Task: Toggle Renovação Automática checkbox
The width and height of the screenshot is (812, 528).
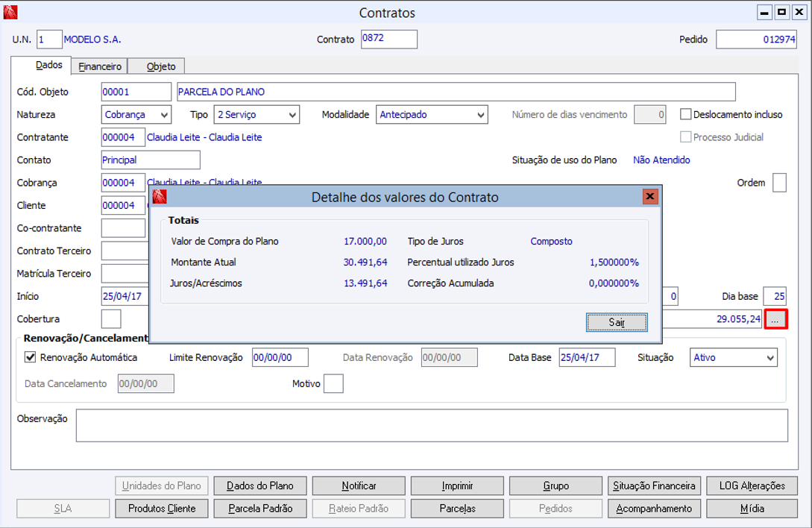Action: (31, 357)
